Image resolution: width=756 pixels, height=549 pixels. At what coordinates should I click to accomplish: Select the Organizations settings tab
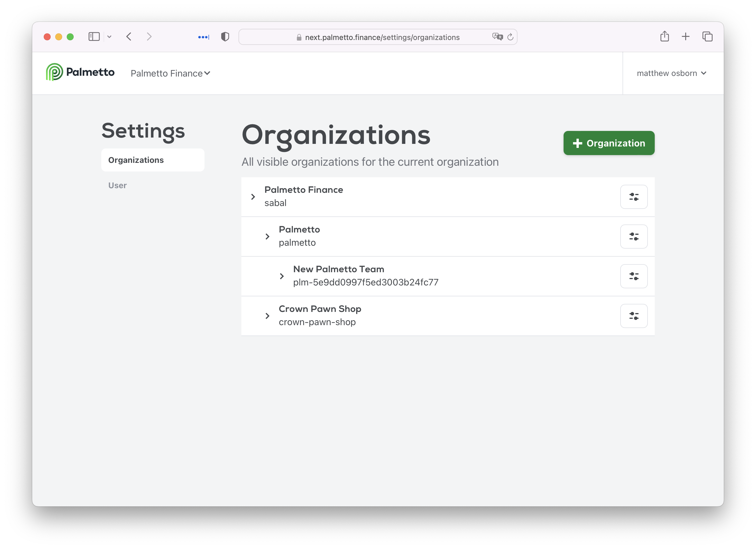153,160
